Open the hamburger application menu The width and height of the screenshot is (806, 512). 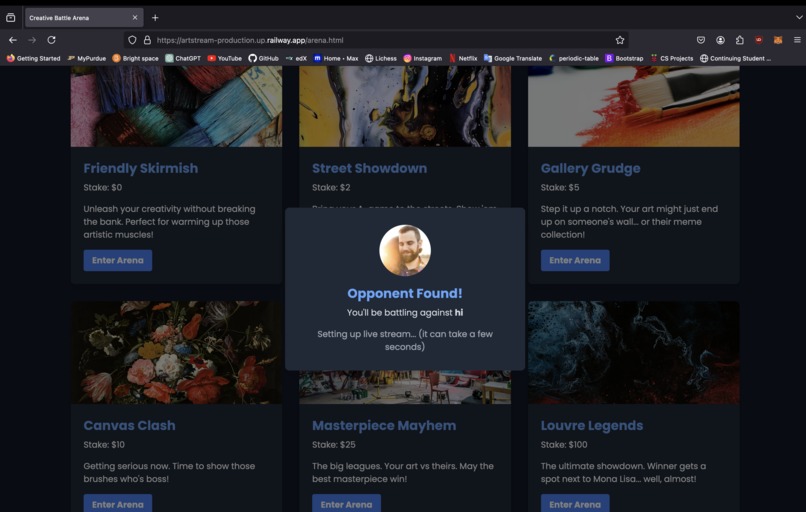(797, 40)
